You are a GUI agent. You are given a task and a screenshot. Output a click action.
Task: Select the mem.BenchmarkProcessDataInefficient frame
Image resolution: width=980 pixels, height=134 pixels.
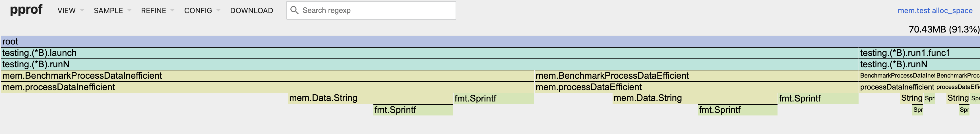click(267, 76)
